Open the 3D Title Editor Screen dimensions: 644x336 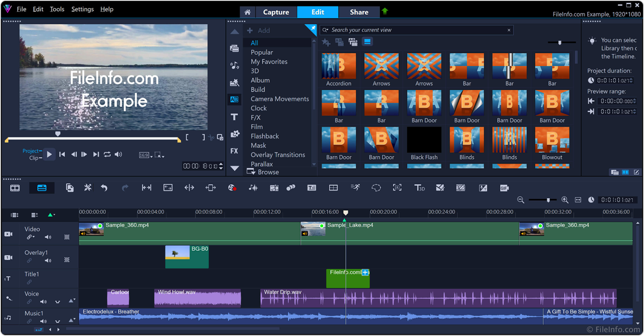pyautogui.click(x=419, y=188)
